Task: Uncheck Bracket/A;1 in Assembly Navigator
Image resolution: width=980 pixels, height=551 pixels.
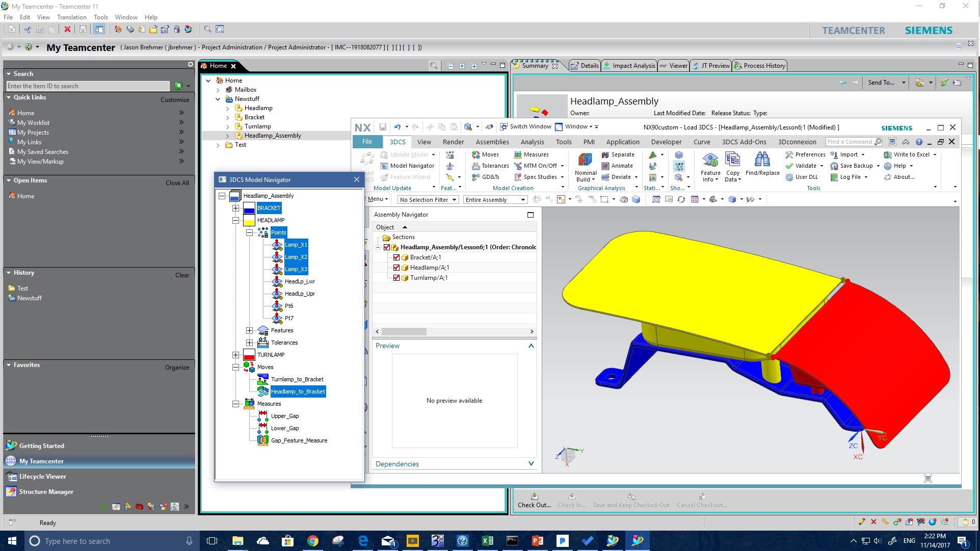Action: (397, 257)
